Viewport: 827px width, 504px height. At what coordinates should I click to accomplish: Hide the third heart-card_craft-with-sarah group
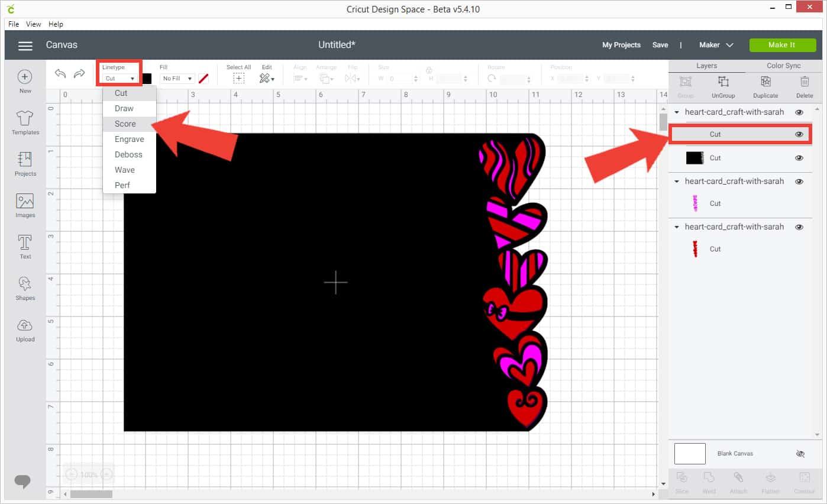pos(799,227)
